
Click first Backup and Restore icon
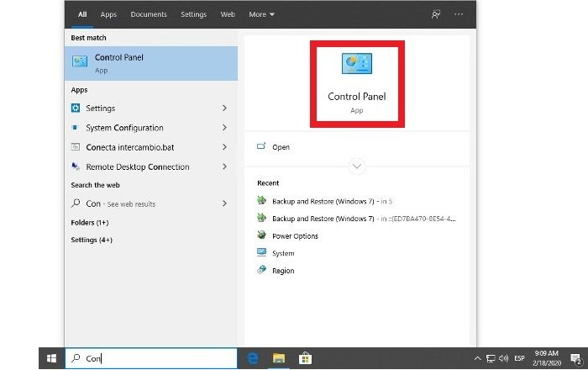pyautogui.click(x=261, y=200)
